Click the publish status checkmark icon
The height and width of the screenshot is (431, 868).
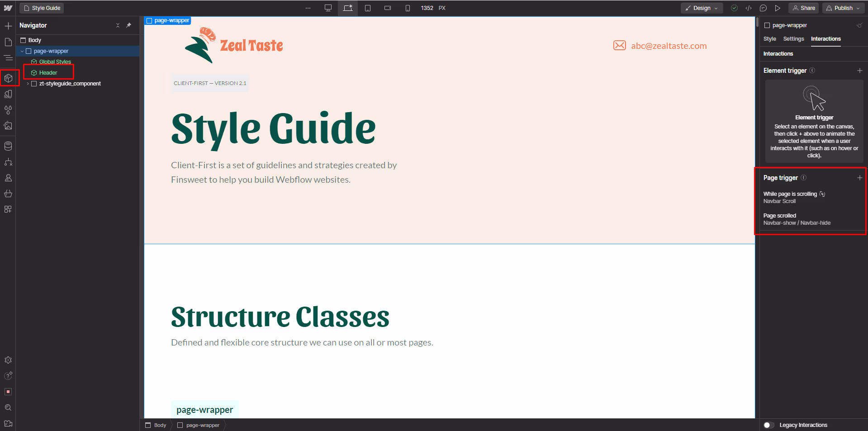(x=735, y=8)
